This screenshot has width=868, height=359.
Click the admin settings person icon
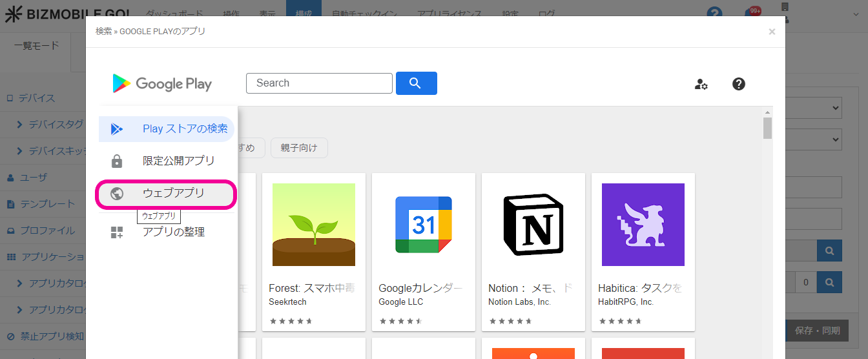(x=701, y=84)
